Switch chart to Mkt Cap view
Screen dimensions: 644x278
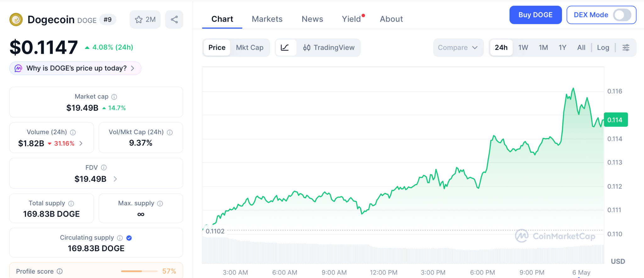(250, 47)
